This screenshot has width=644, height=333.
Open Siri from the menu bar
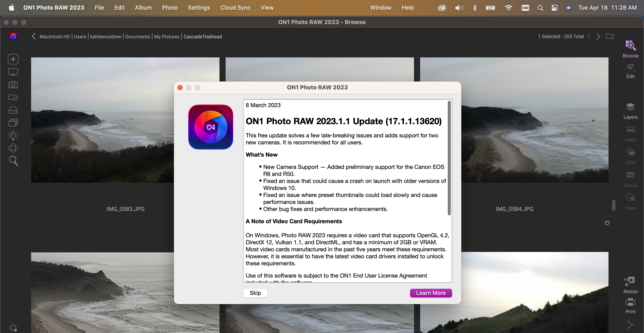pos(568,8)
